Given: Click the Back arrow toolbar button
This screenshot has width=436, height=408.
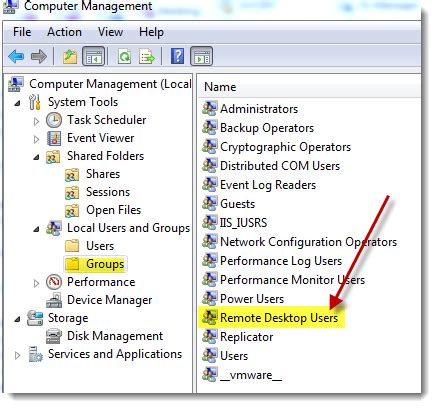Looking at the screenshot, I should (16, 56).
